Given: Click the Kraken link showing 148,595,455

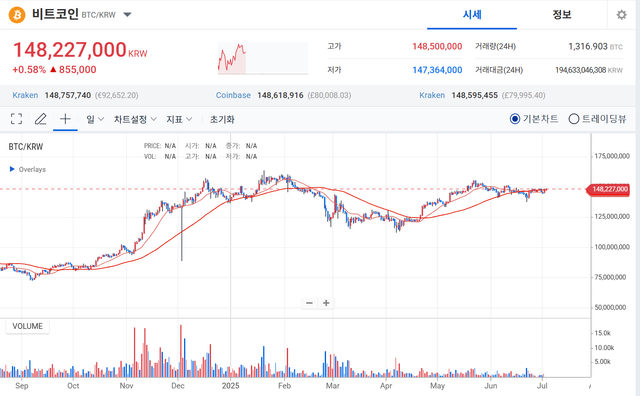Looking at the screenshot, I should point(432,95).
